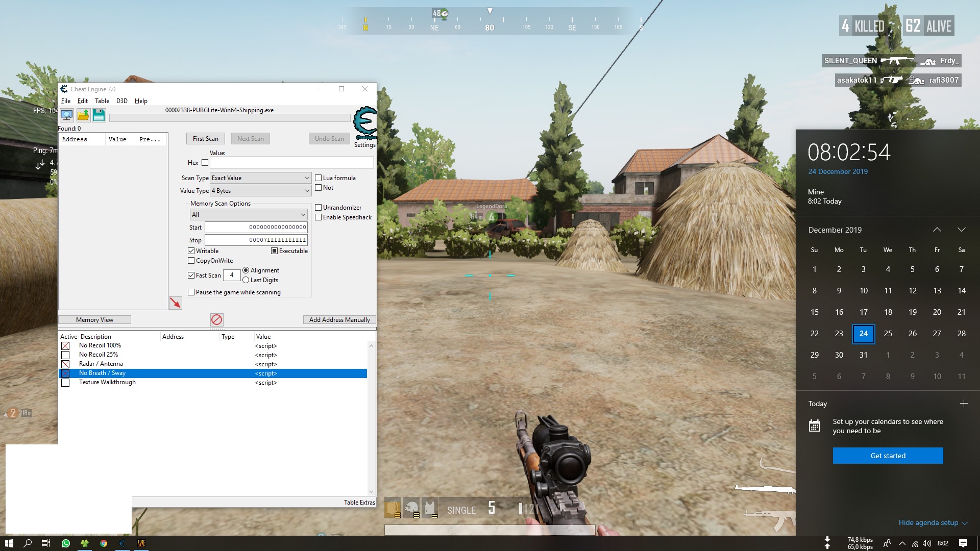980x551 pixels.
Task: Click the calendar icon in agenda panel
Action: point(815,425)
